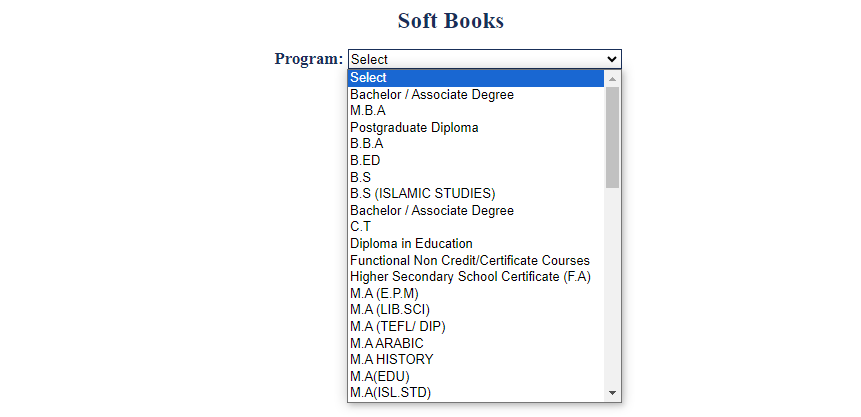Choose the B.ED program

(476, 160)
